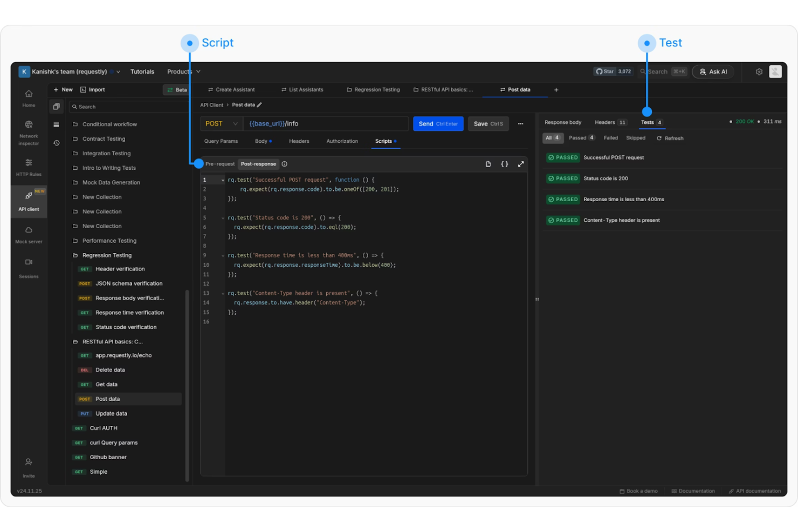Click the blue Send button
Screen dimensions: 798x532
pyautogui.click(x=438, y=124)
